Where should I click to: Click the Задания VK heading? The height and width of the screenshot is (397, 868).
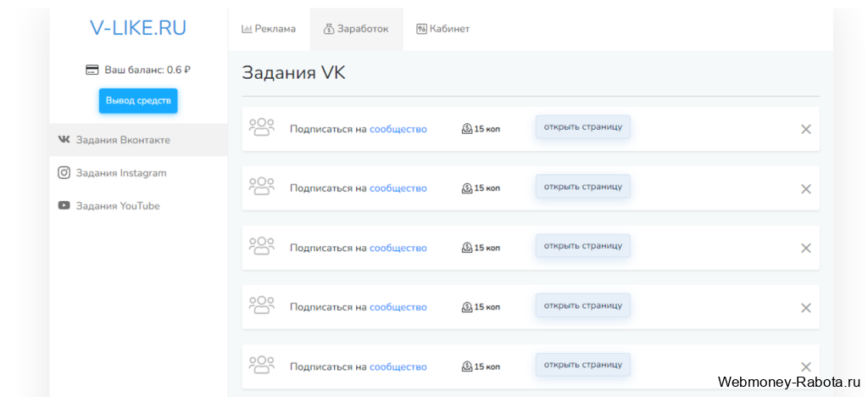click(293, 74)
